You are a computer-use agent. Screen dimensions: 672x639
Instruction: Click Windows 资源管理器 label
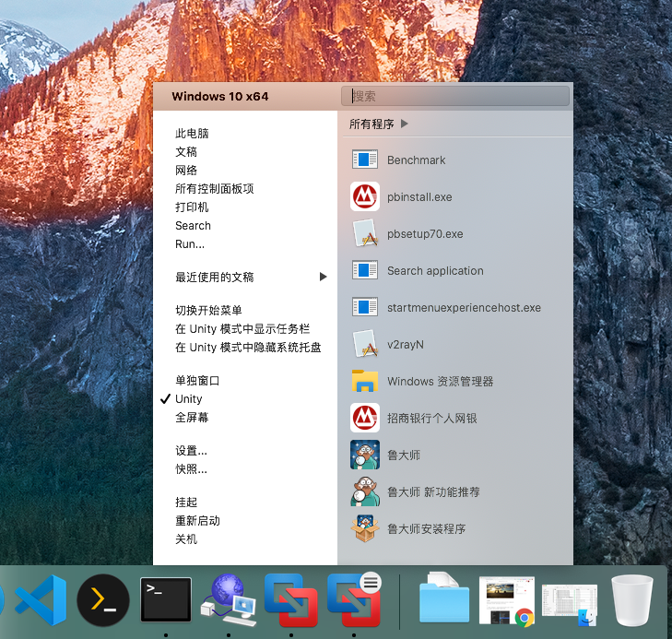(440, 381)
